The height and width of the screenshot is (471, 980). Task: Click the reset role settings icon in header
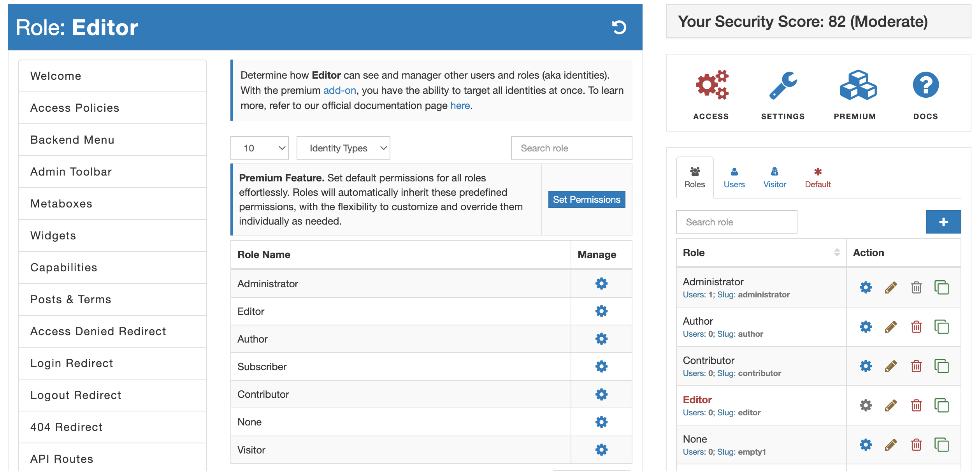618,27
